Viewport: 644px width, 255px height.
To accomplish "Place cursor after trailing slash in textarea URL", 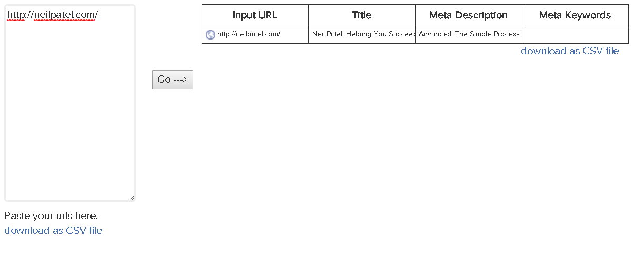I will tap(98, 15).
